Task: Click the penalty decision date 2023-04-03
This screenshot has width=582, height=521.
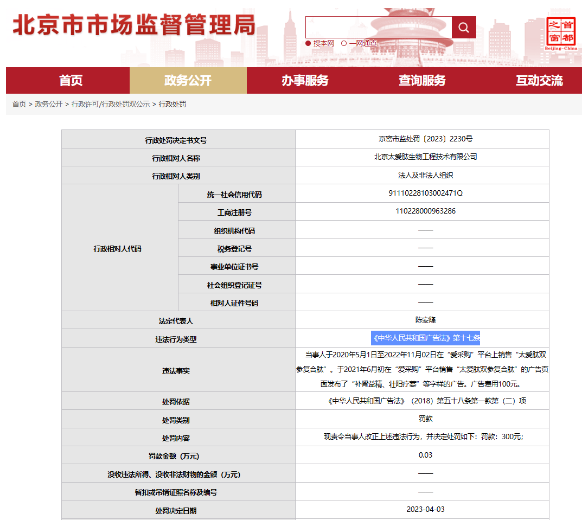Action: coord(425,509)
